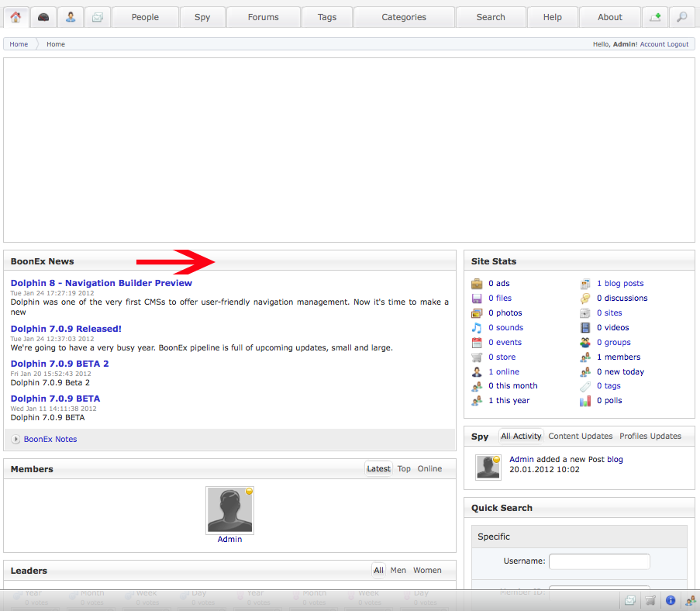
Task: Open the Categories menu tab
Action: [404, 17]
